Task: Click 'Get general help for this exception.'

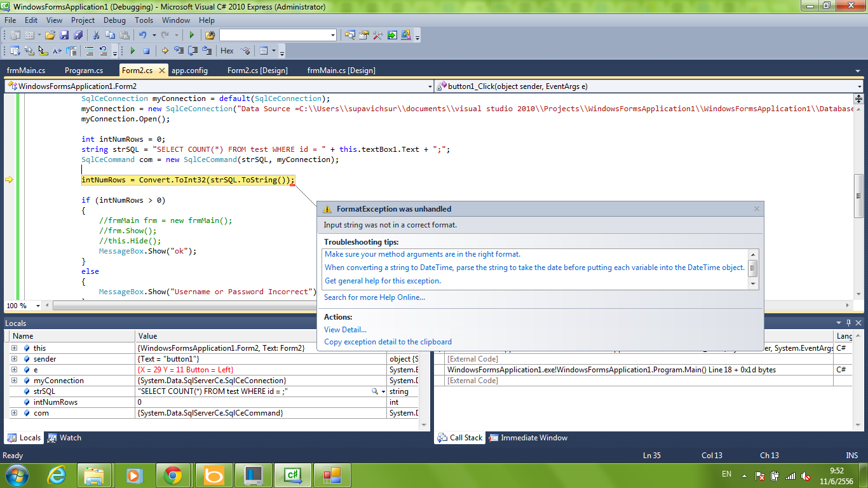Action: click(383, 281)
